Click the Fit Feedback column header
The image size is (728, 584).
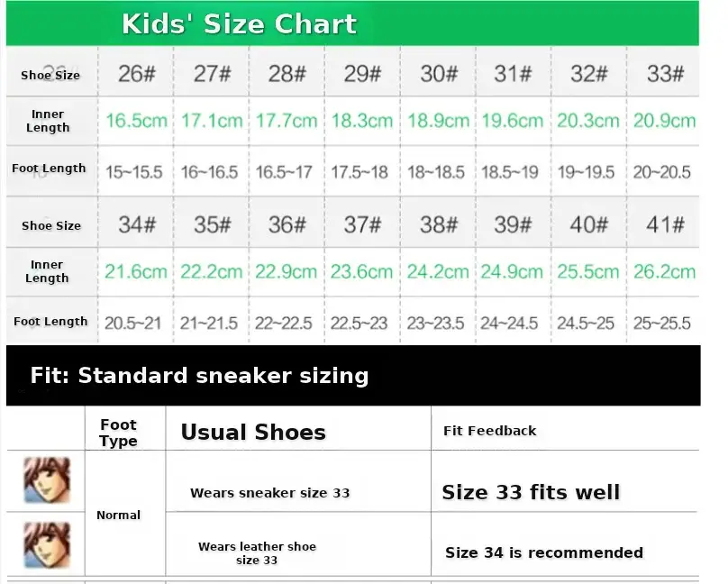(x=490, y=431)
